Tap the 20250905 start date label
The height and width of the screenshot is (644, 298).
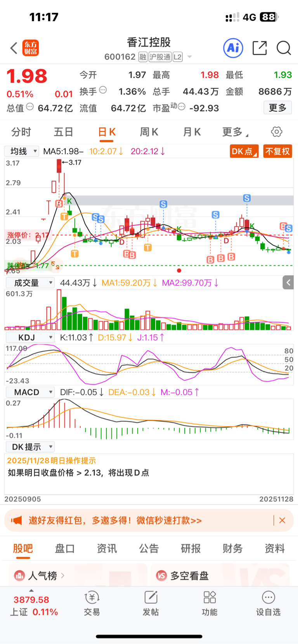(23, 499)
